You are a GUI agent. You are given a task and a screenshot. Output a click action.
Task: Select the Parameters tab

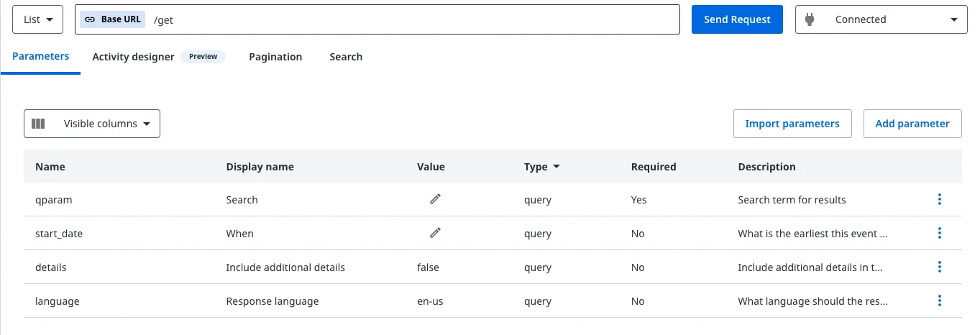coord(41,56)
